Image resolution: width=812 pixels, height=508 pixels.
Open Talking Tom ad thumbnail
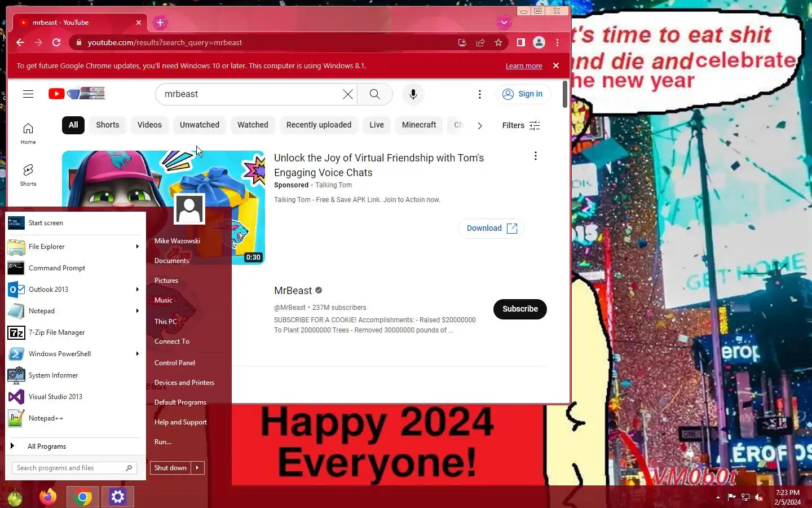(164, 207)
